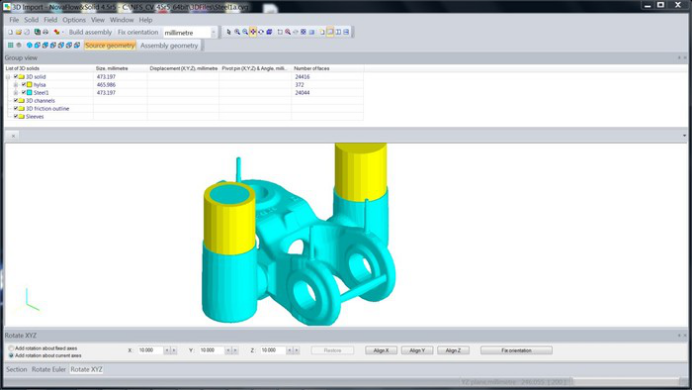693x390 pixels.
Task: Click the Steel1 cyan color swatch
Action: 30,92
